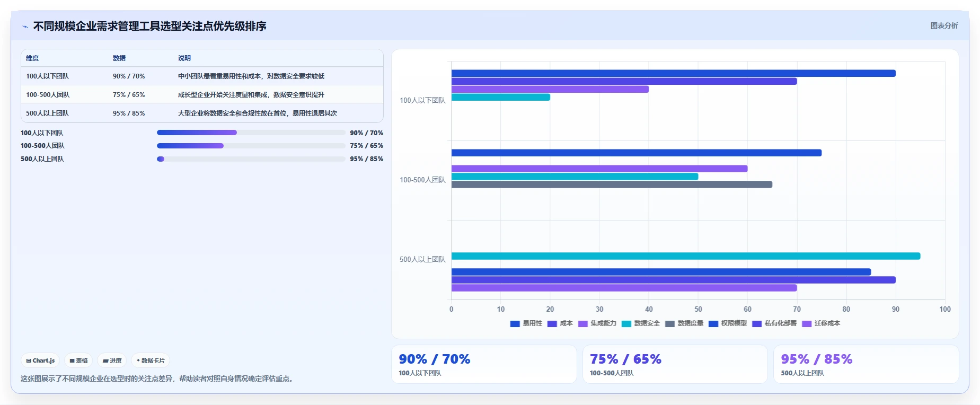Click the cyan 50 bar for 100-500人团队

coord(575,177)
